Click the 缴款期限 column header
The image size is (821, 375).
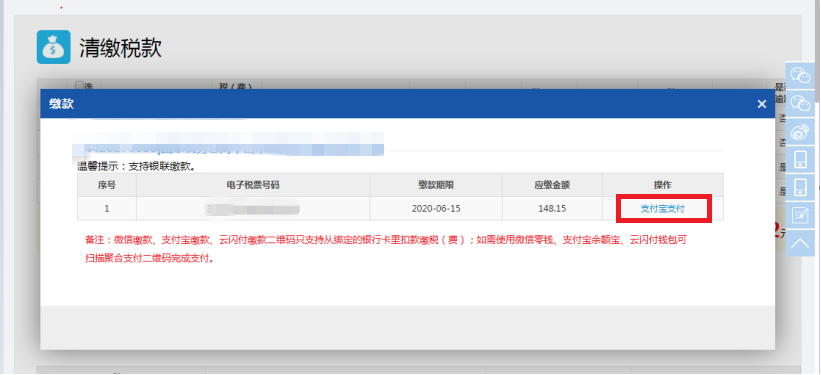pos(436,185)
